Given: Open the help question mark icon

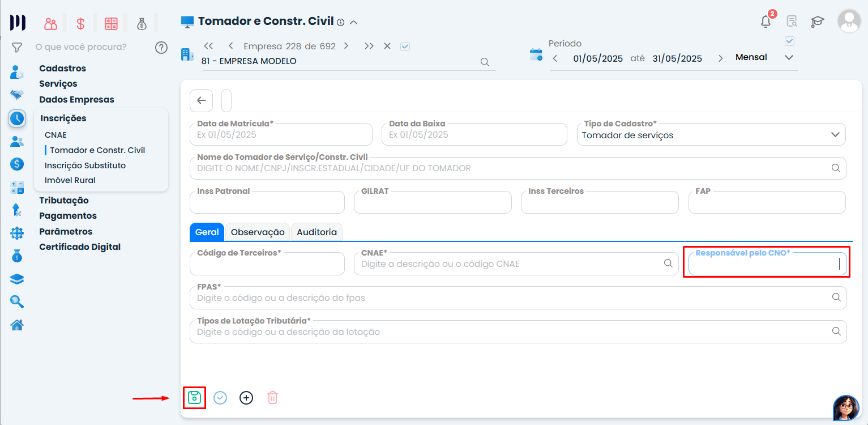Looking at the screenshot, I should click(161, 47).
